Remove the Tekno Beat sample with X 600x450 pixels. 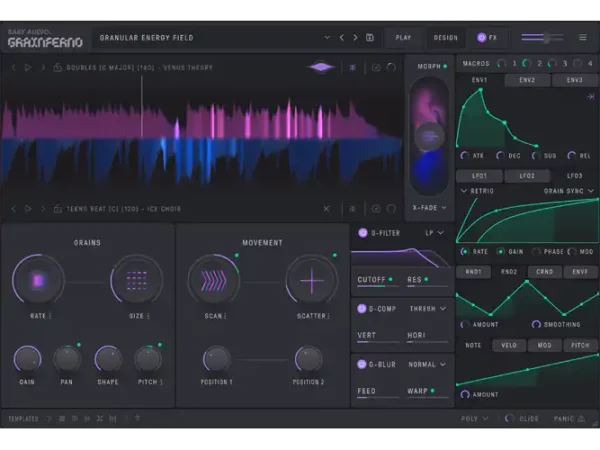click(326, 209)
